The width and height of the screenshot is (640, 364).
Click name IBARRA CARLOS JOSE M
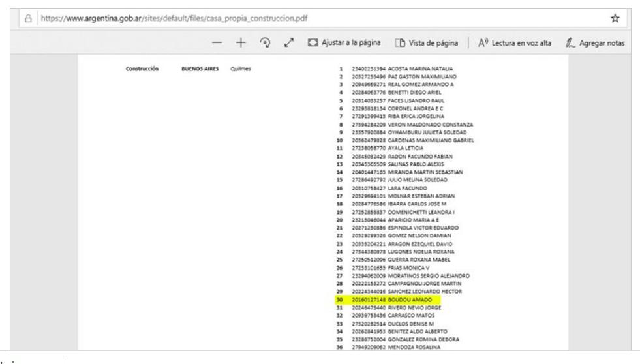417,204
